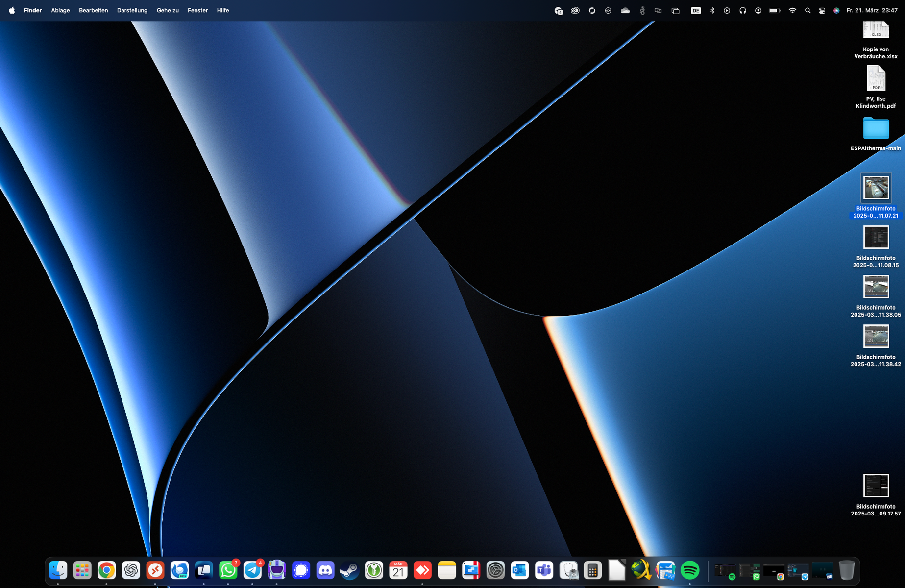Screen dimensions: 905x588
Task: Open Telegram with 4 unread badge
Action: pos(253,570)
